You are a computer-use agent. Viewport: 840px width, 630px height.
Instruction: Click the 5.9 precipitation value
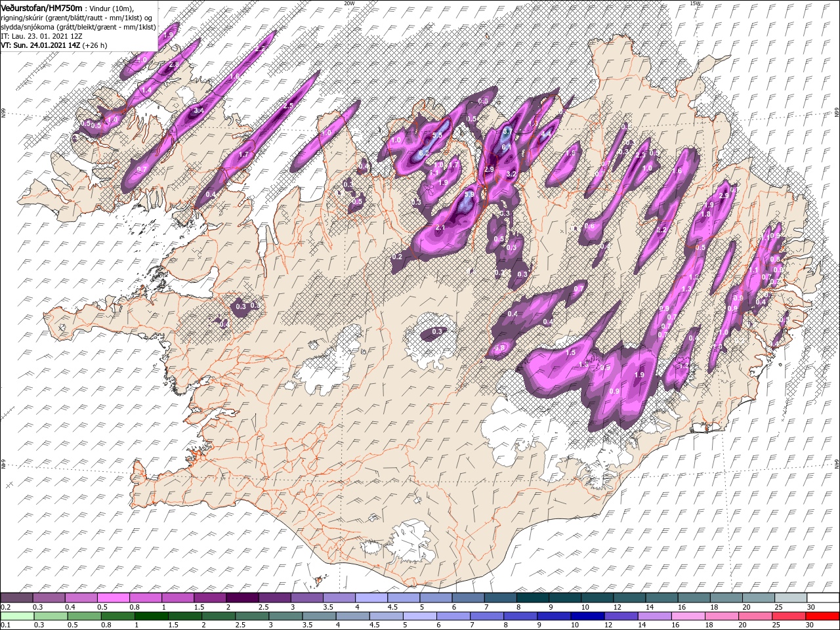pyautogui.click(x=469, y=195)
